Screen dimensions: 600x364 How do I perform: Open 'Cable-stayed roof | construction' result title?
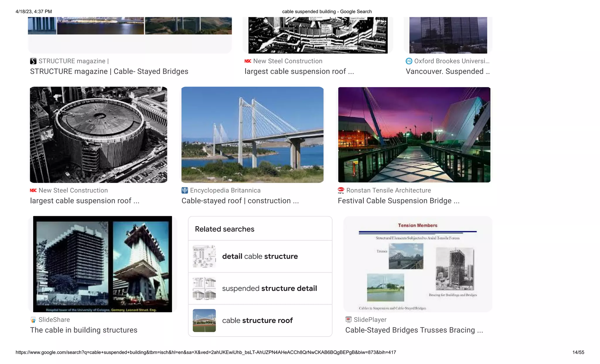click(x=240, y=201)
